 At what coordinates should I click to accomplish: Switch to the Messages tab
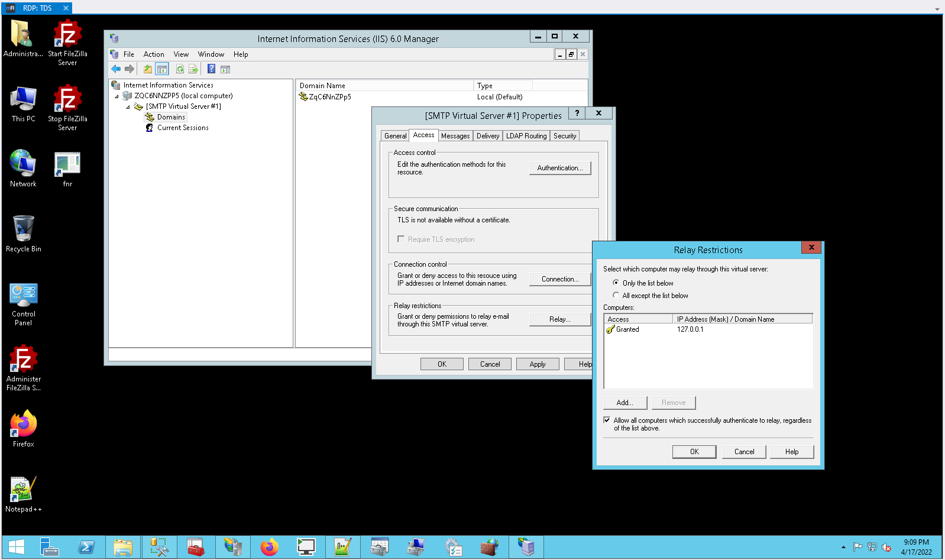pos(455,136)
